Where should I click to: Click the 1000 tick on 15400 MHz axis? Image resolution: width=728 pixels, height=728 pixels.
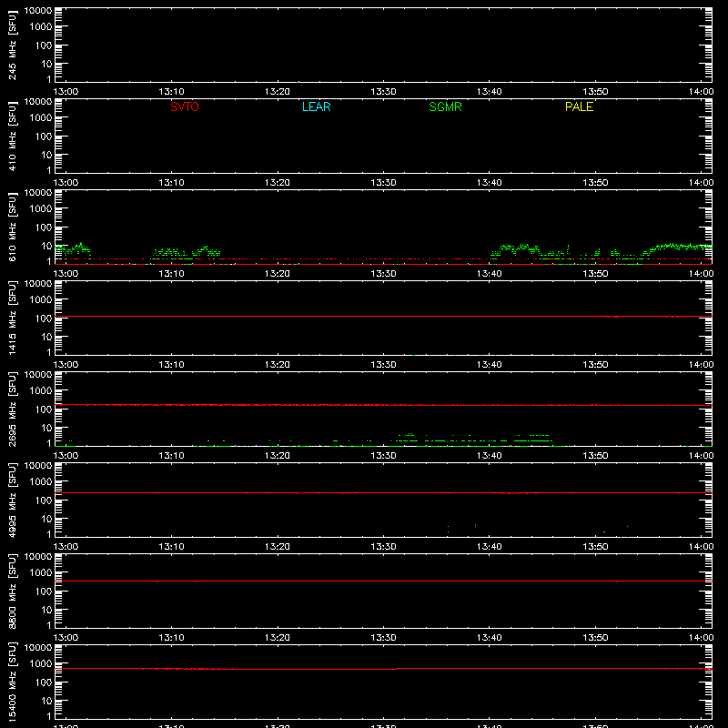(x=41, y=664)
